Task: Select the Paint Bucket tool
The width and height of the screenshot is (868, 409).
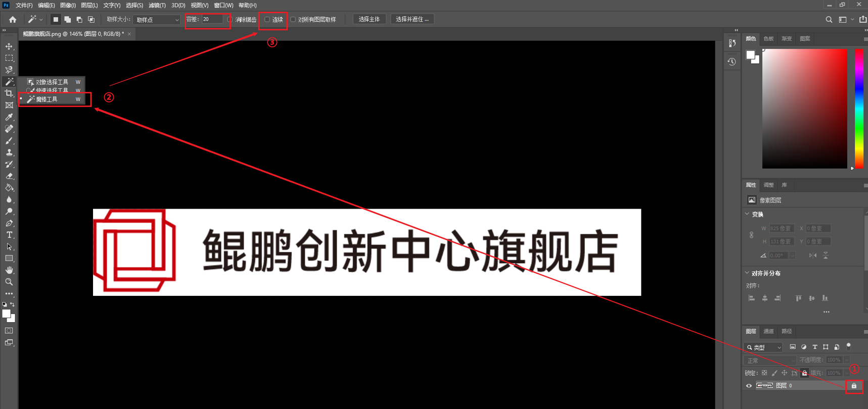Action: point(9,188)
